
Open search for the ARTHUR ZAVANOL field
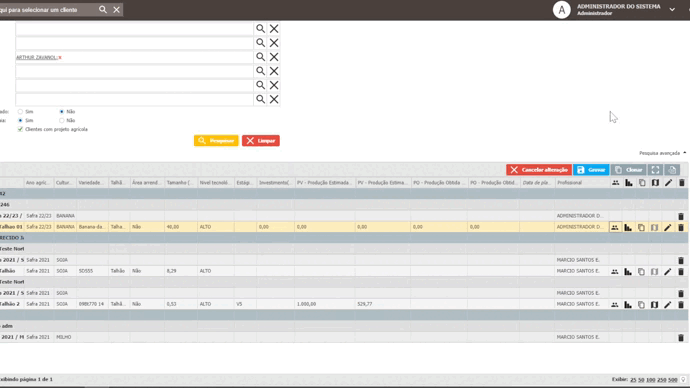point(261,57)
